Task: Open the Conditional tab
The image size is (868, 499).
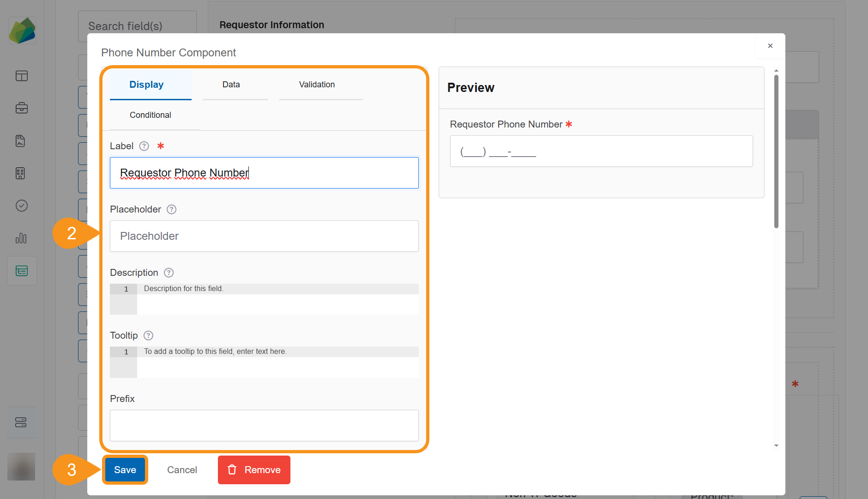Action: click(150, 115)
